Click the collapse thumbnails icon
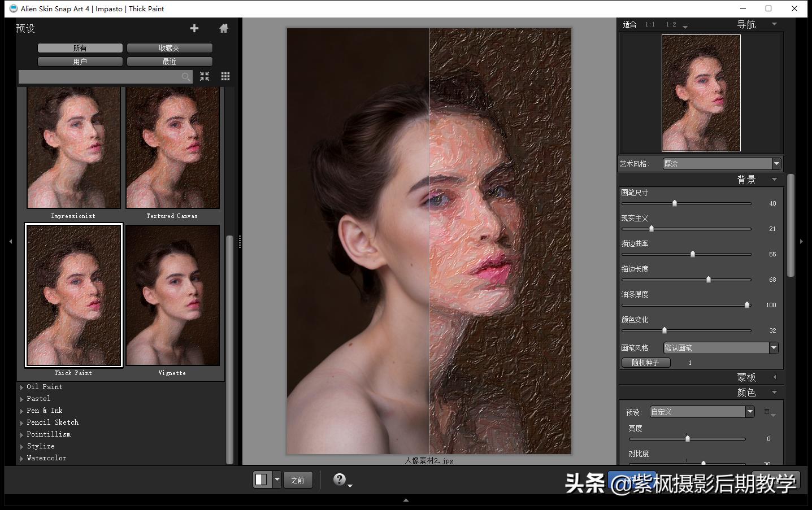Screen dimensions: 812x510 click(205, 76)
